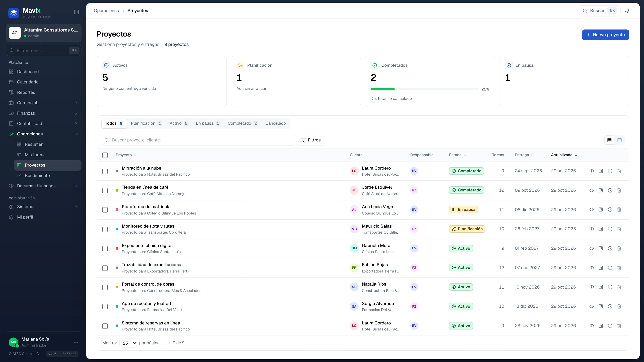Switch to comfortable table view icon
The width and height of the screenshot is (644, 362).
coord(609,140)
